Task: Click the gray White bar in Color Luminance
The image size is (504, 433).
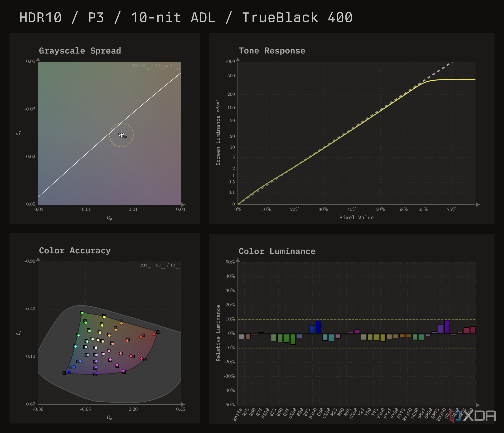Action: [241, 336]
